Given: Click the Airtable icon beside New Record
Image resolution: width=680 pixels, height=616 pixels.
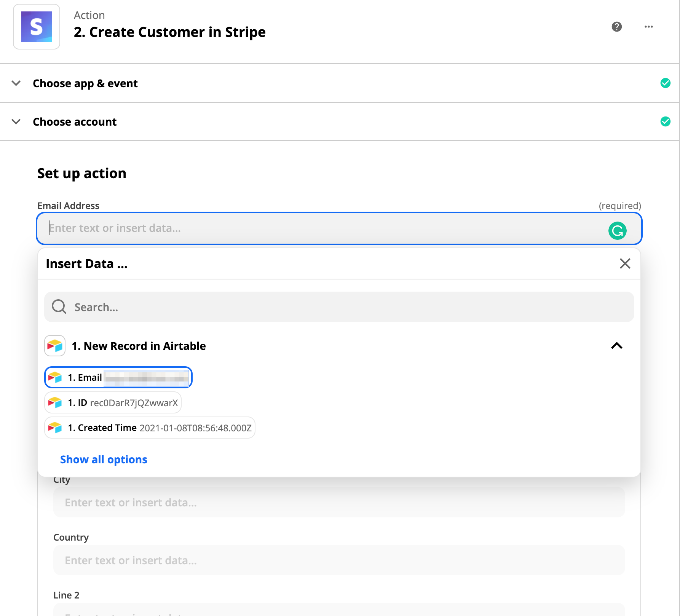Looking at the screenshot, I should click(x=55, y=346).
